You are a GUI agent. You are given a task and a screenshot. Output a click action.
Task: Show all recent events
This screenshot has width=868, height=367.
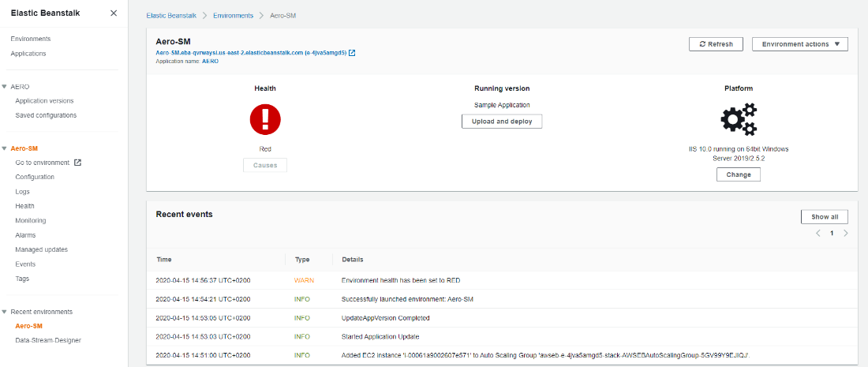point(825,217)
